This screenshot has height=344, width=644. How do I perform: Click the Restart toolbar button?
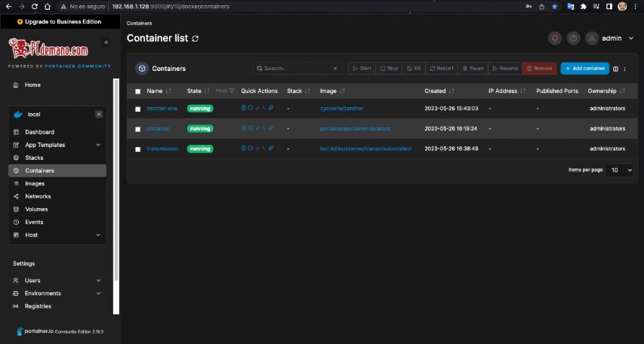pos(442,68)
